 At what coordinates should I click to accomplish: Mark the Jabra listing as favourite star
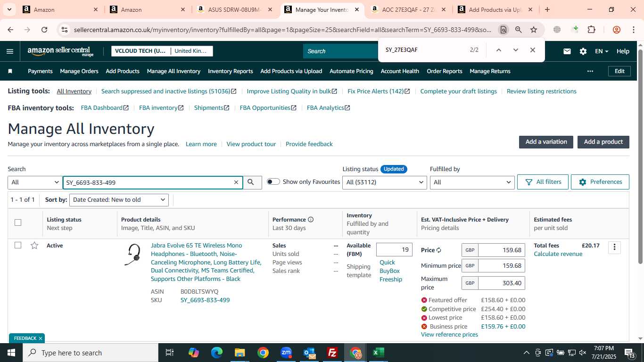pyautogui.click(x=34, y=246)
